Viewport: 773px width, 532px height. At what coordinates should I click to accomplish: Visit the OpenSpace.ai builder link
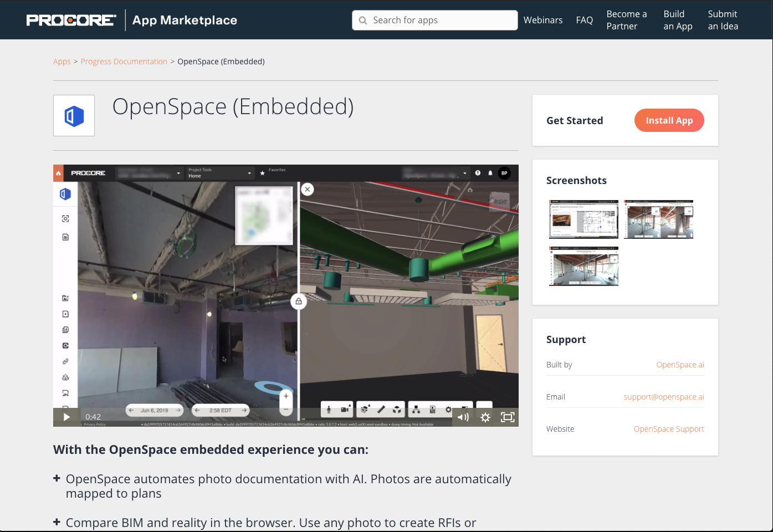click(x=680, y=365)
